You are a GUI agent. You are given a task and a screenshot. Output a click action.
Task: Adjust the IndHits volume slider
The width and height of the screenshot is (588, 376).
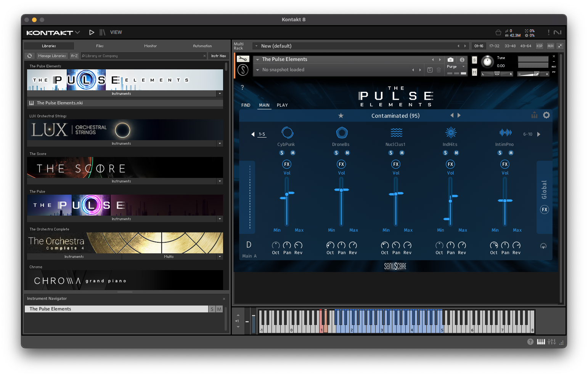coord(450,201)
